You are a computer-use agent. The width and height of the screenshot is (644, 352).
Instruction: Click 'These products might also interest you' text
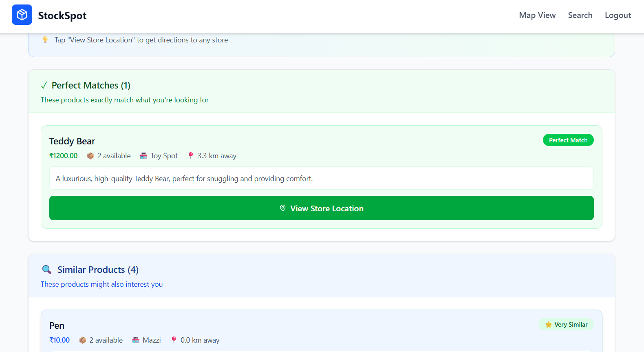pyautogui.click(x=102, y=284)
